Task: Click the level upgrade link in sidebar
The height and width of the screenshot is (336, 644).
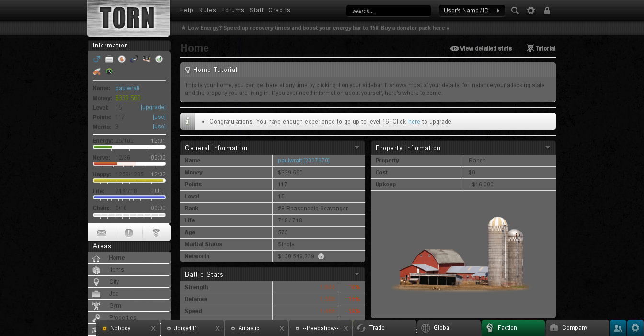Action: click(153, 107)
